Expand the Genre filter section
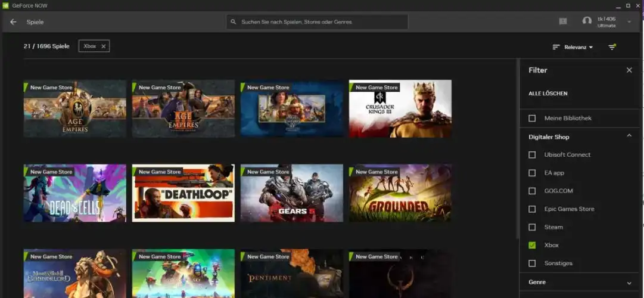 (629, 283)
